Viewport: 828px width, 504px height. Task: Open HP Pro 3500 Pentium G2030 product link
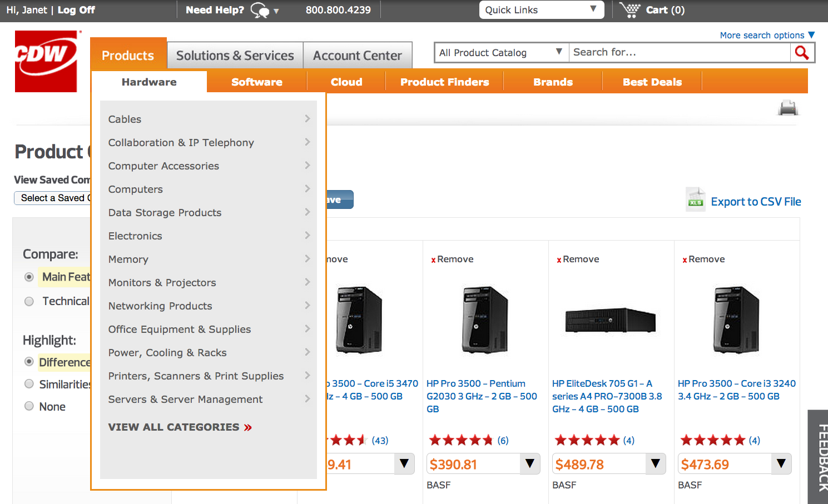click(x=482, y=396)
